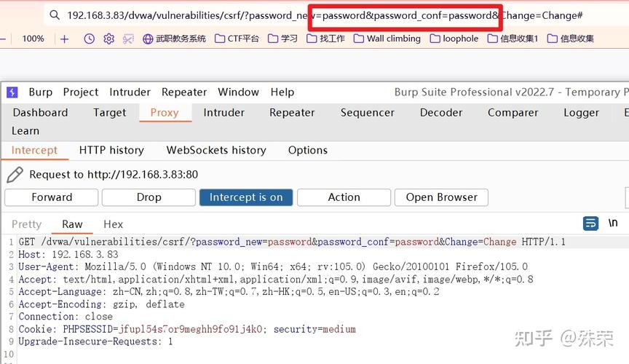Click the GET request line in editor
629x364 pixels.
(x=292, y=242)
